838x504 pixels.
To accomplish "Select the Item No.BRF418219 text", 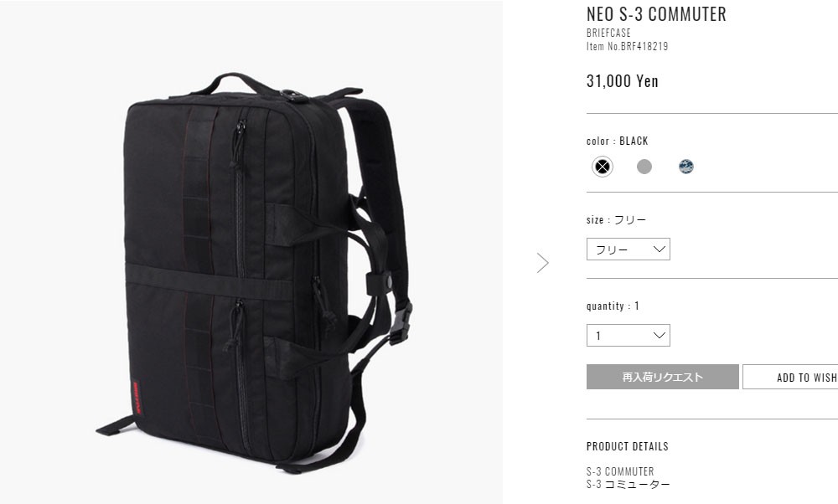I will (627, 46).
